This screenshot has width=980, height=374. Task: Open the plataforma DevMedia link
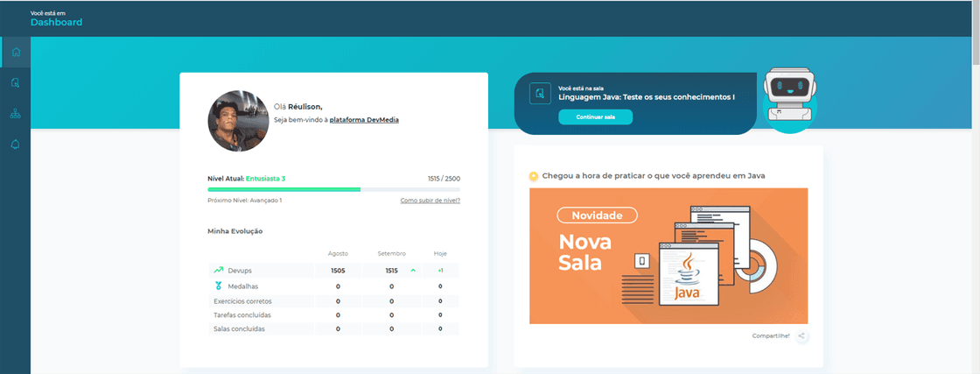[x=364, y=119]
